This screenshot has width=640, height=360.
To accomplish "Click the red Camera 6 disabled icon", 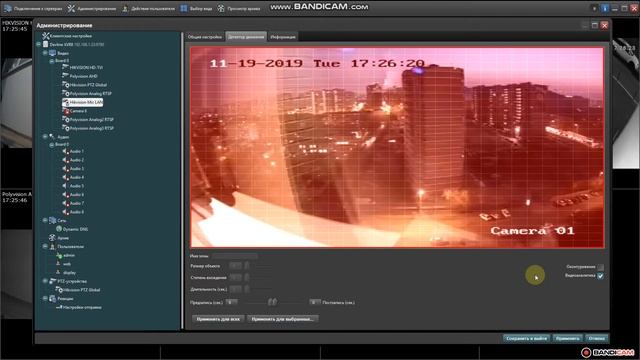I will [66, 111].
